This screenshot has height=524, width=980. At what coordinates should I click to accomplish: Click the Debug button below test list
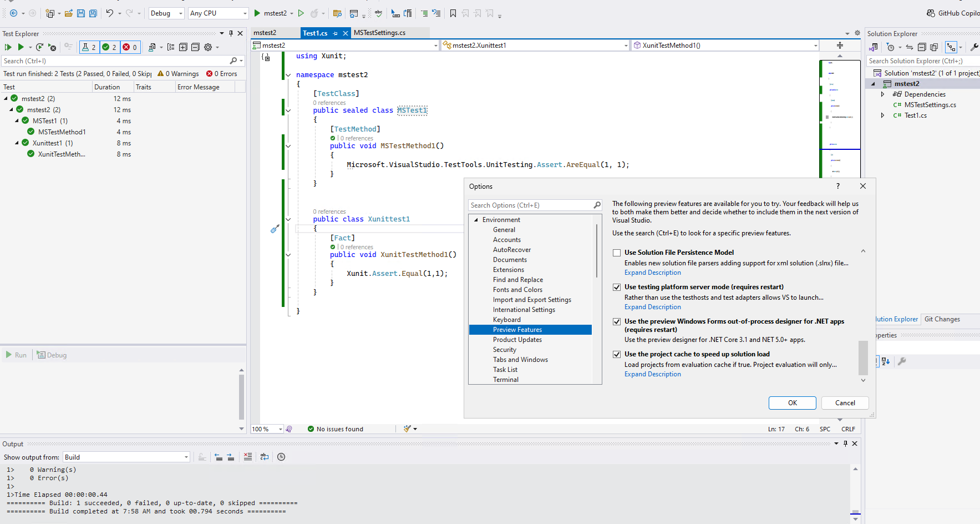pos(52,355)
